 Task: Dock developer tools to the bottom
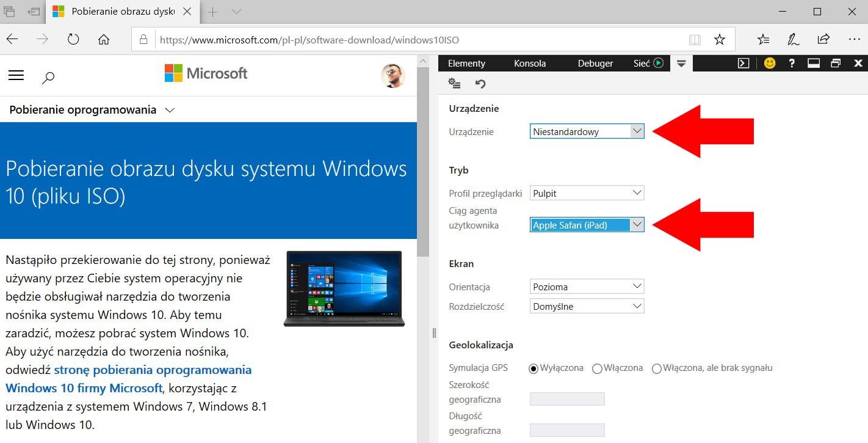(x=813, y=63)
